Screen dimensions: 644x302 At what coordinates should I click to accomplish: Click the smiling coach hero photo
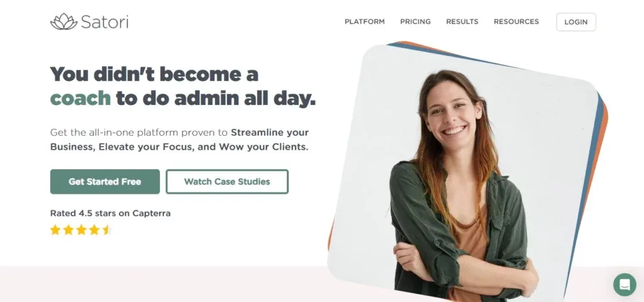(462, 172)
